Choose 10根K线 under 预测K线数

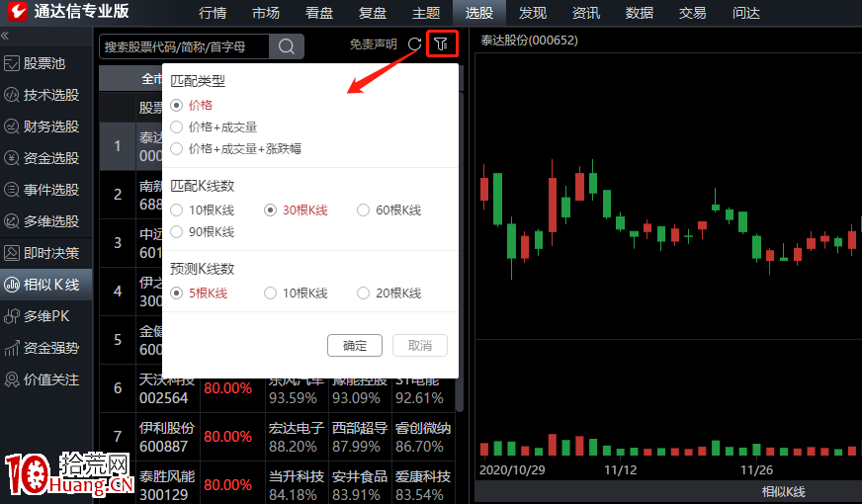296,293
